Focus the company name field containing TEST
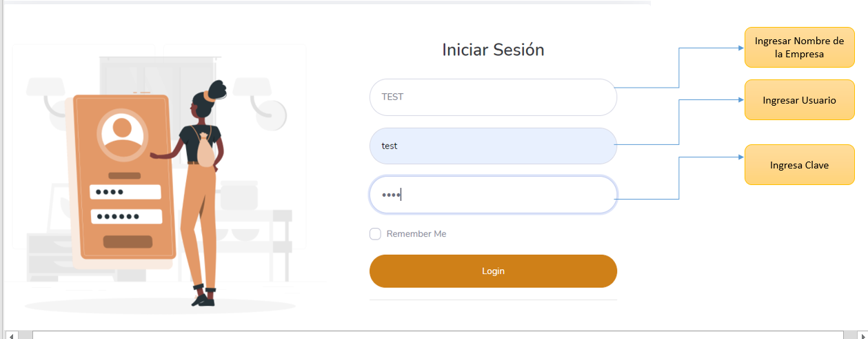This screenshot has height=339, width=868. [x=493, y=97]
